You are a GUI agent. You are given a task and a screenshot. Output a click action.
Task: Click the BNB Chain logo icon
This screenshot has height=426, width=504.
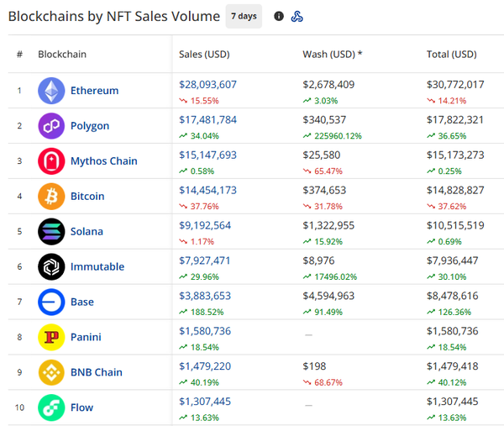pos(51,372)
